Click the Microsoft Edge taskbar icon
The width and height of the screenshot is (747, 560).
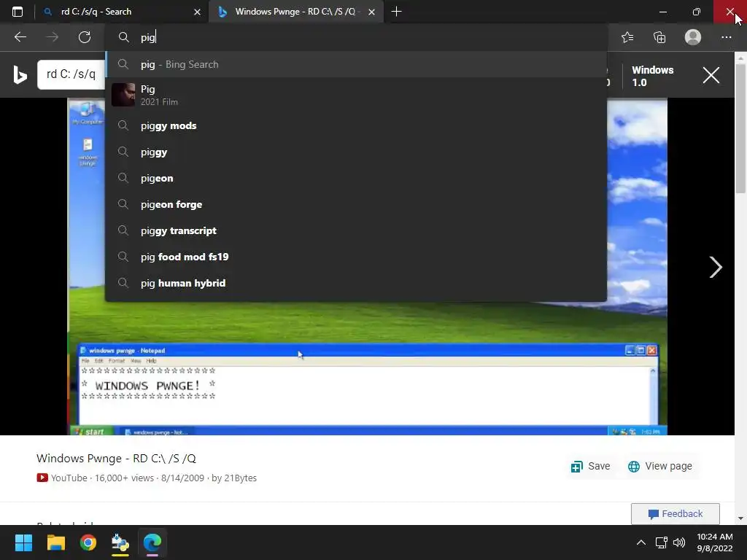[x=152, y=542]
